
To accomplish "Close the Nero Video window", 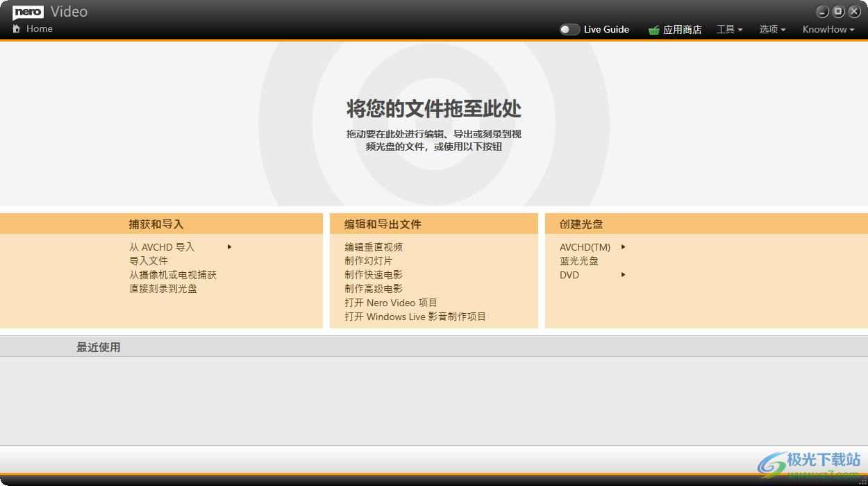I will point(855,12).
